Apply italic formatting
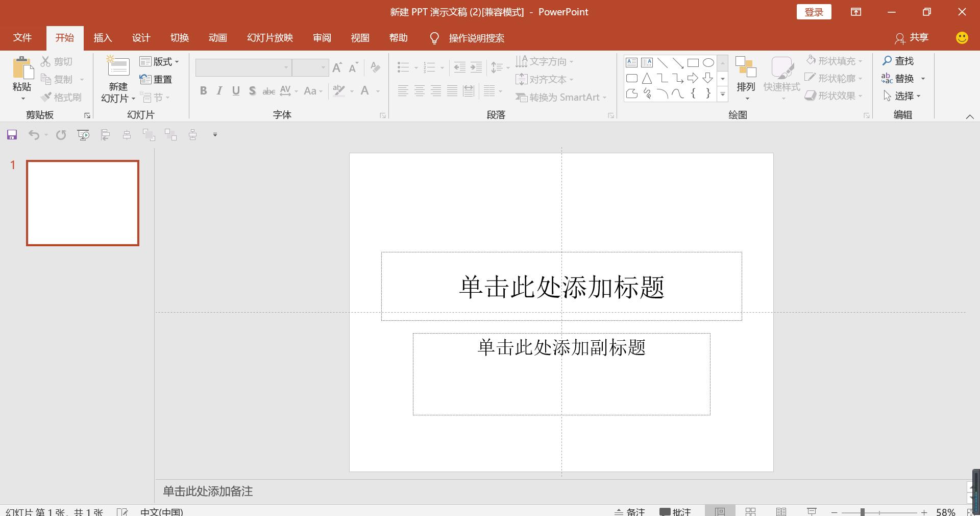 219,90
